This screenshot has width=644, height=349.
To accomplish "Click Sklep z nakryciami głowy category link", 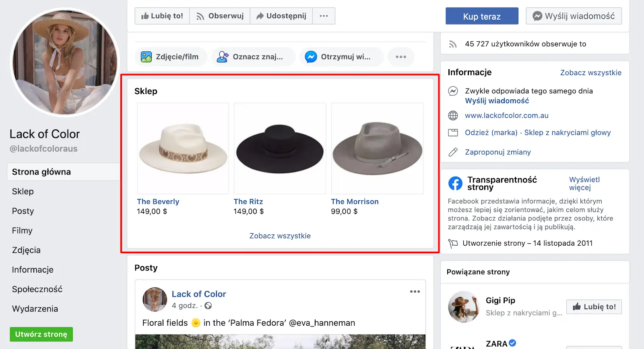I will (567, 133).
